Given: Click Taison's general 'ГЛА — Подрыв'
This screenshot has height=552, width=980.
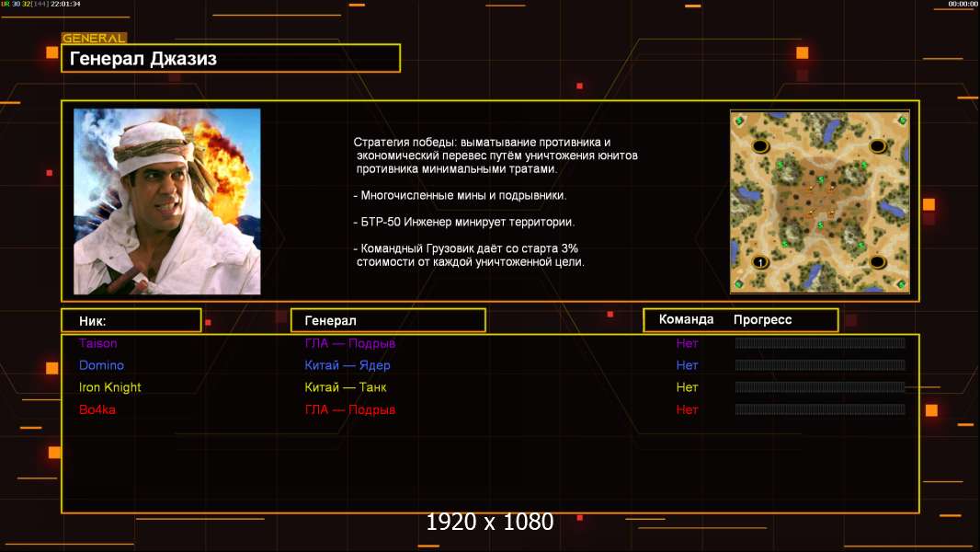Looking at the screenshot, I should [350, 343].
